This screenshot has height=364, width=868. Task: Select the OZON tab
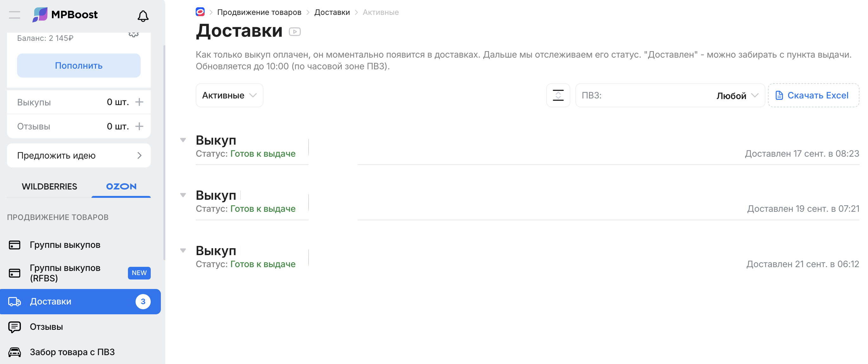[x=121, y=186]
